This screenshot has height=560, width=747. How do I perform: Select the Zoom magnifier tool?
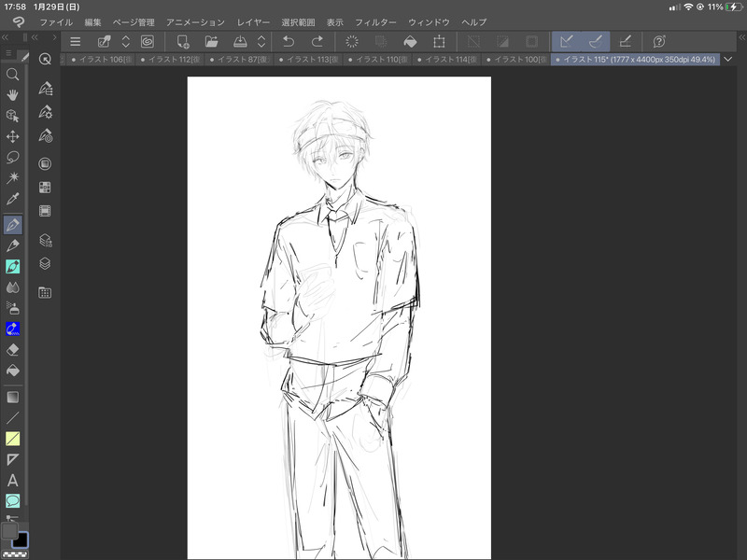(x=13, y=75)
